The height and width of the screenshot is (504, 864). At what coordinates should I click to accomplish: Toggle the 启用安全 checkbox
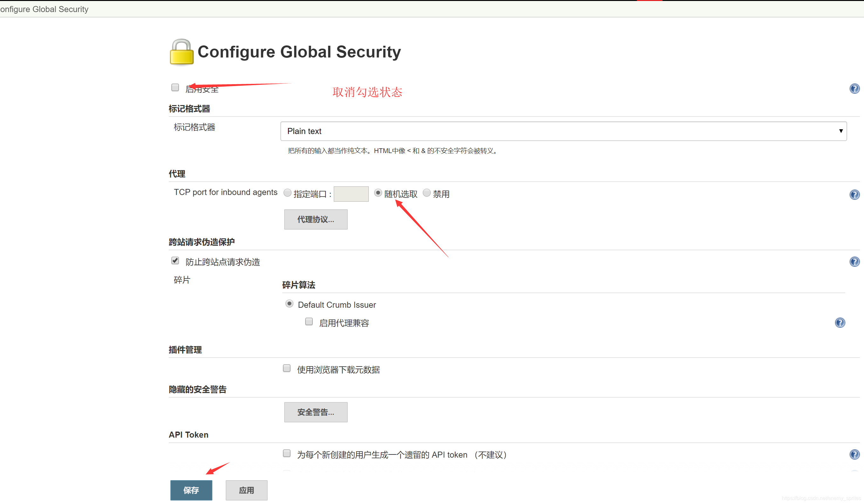175,88
